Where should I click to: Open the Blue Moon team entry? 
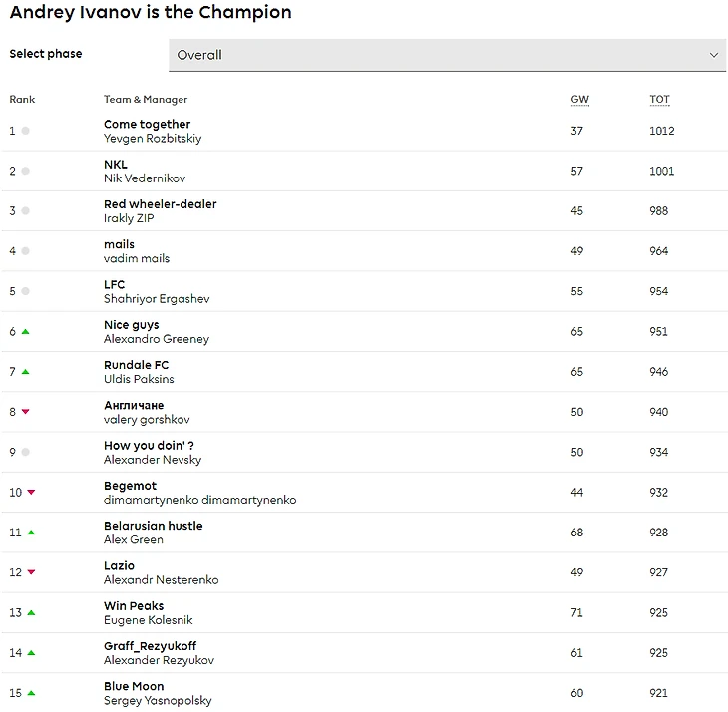[x=134, y=686]
